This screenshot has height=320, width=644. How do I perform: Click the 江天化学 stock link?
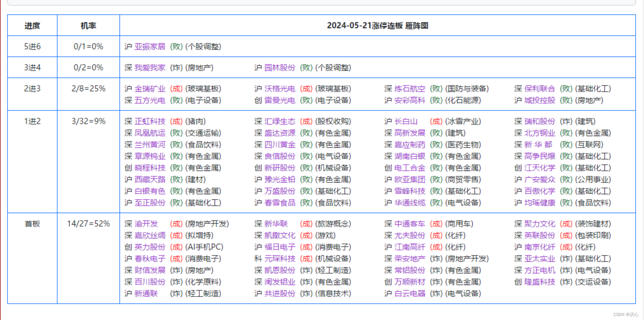click(540, 168)
